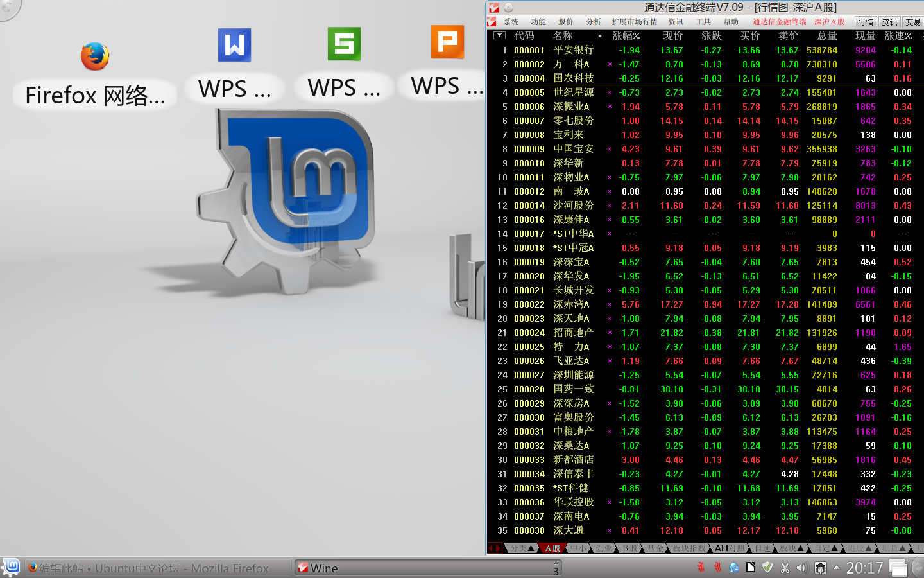The width and height of the screenshot is (924, 578).
Task: Select the 平安银行 stock row
Action: (x=705, y=50)
